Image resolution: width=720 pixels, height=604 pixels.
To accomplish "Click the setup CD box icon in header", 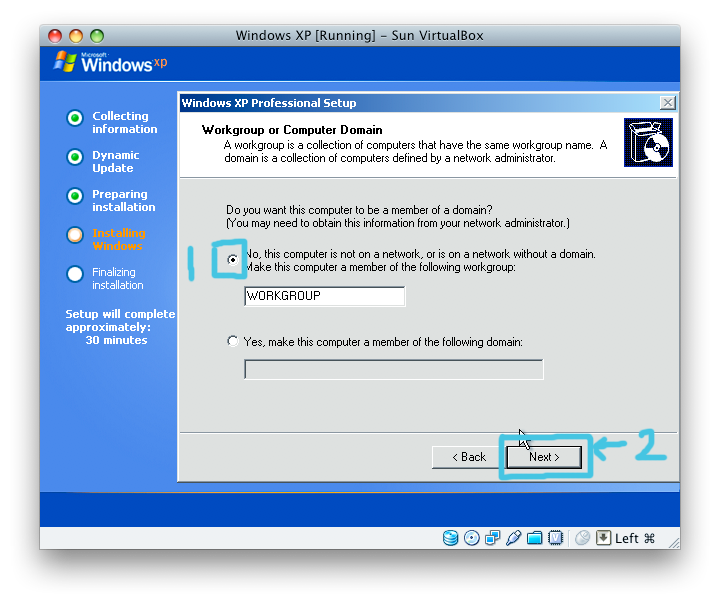I will tap(648, 142).
